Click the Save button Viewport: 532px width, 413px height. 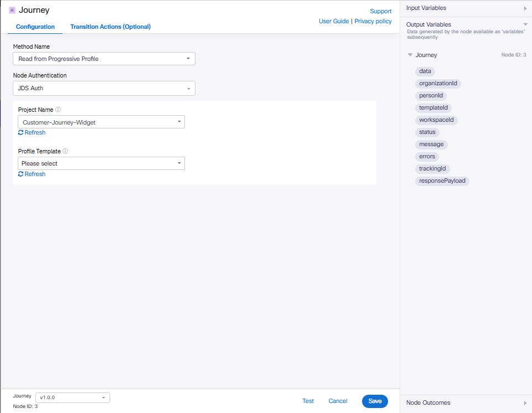click(375, 401)
